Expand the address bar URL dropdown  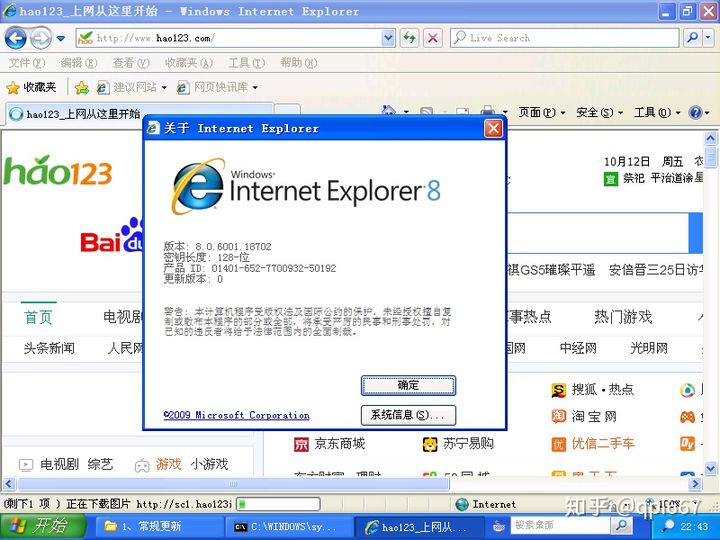tap(388, 38)
